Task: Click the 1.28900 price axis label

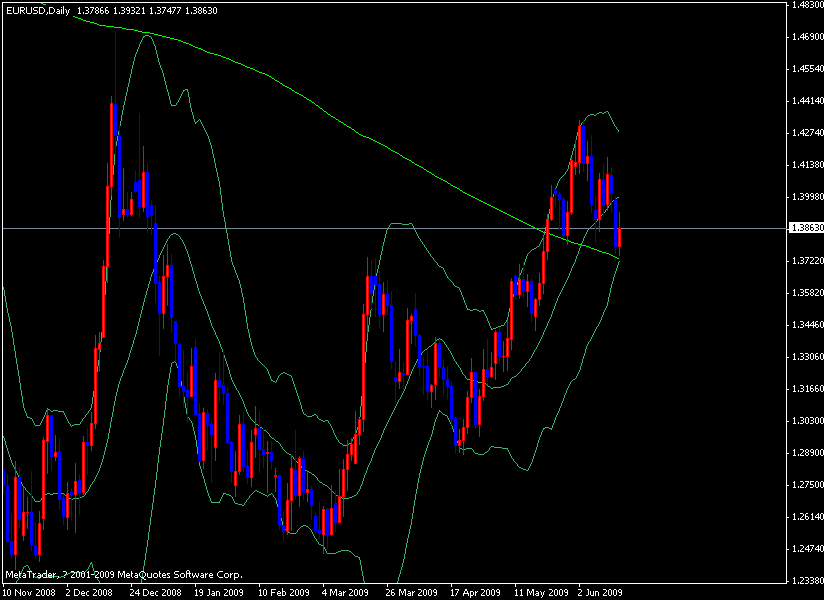Action: point(807,453)
